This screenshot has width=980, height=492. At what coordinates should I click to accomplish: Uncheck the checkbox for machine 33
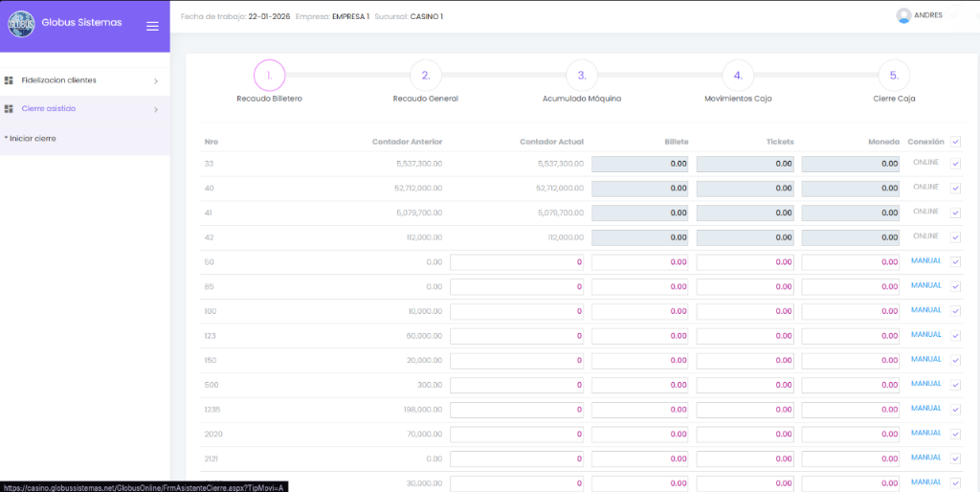955,164
